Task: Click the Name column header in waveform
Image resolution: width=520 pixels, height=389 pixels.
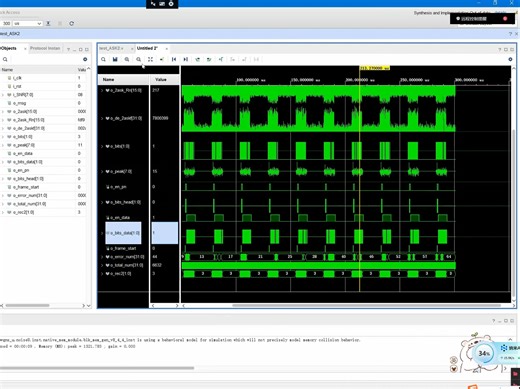Action: pyautogui.click(x=123, y=80)
